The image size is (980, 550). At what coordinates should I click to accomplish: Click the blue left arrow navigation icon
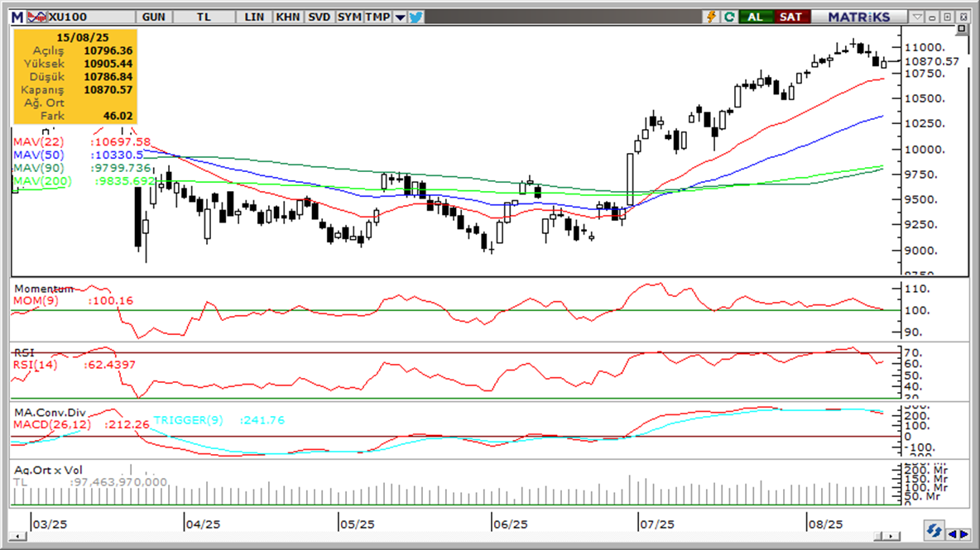953,534
